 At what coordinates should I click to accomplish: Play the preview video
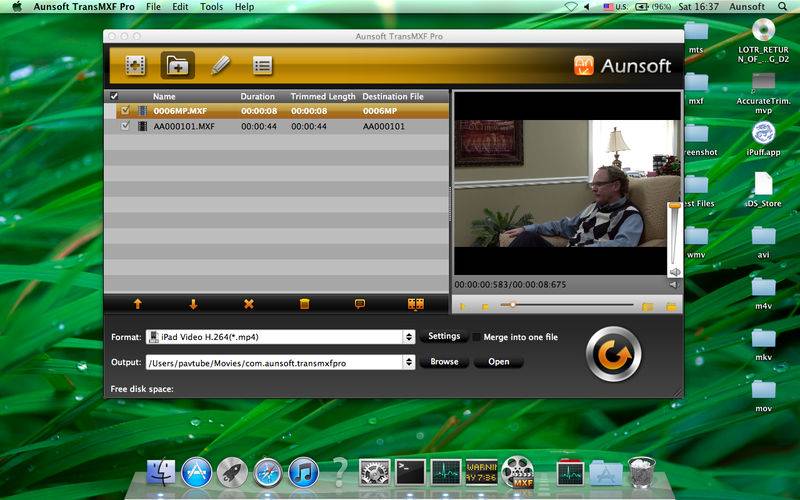coord(463,306)
